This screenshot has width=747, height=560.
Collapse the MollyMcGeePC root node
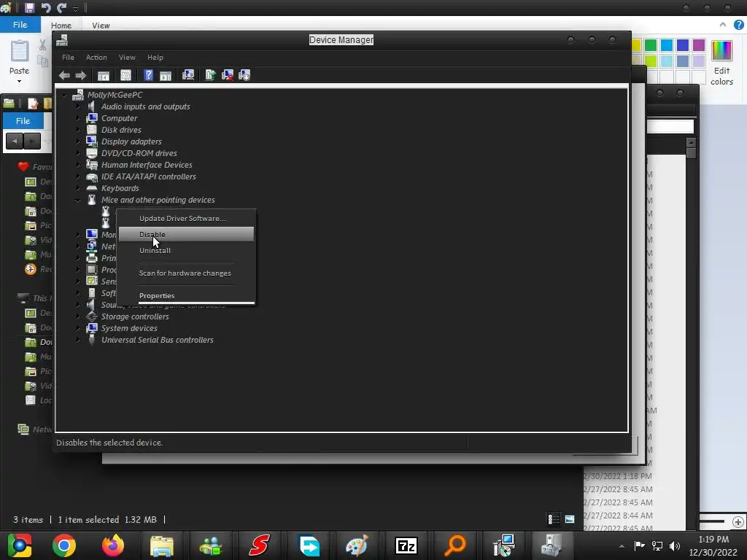pos(64,96)
